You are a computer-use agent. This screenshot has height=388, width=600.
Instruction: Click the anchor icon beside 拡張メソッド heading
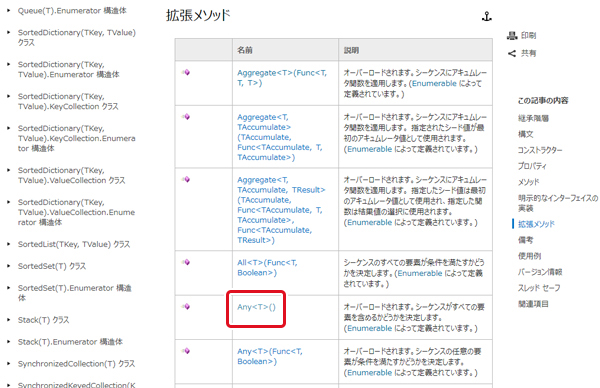click(486, 16)
